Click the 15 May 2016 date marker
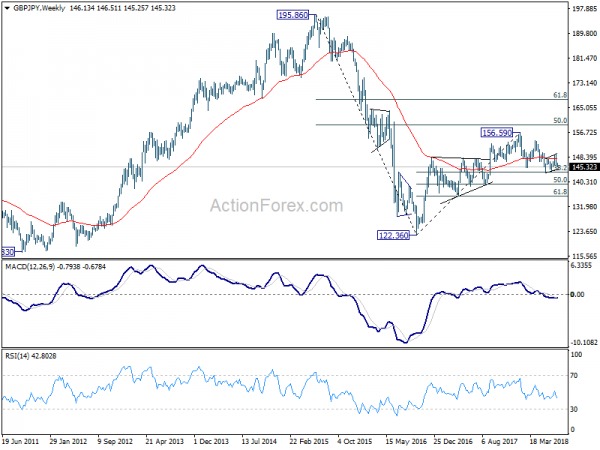 click(405, 441)
